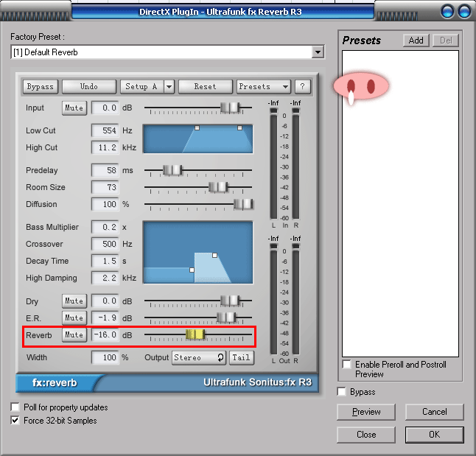Click the Input level slider handle

[x=230, y=108]
